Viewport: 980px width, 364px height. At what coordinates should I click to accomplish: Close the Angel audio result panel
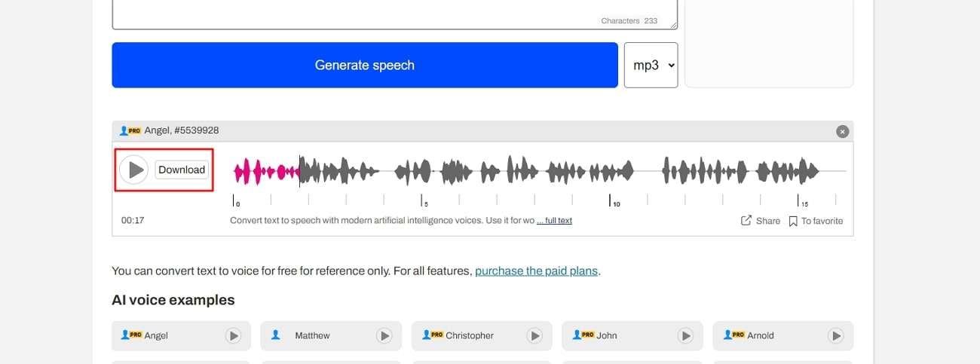click(843, 132)
